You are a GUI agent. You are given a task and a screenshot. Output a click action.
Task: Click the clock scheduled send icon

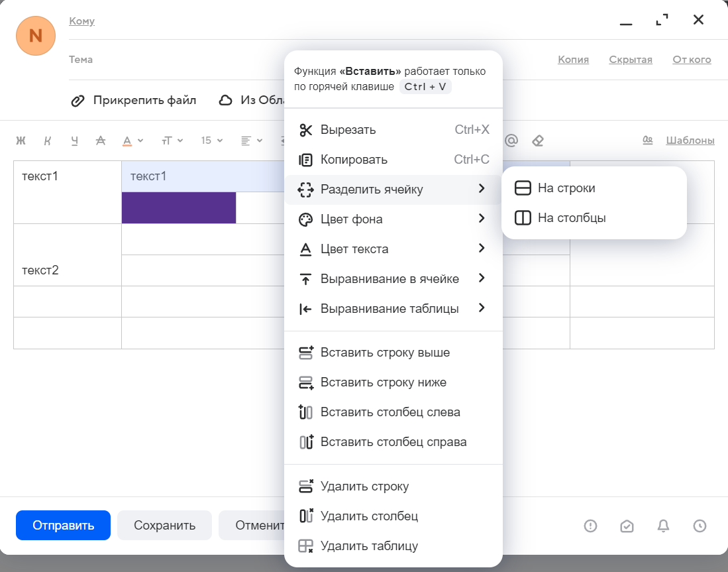[700, 526]
